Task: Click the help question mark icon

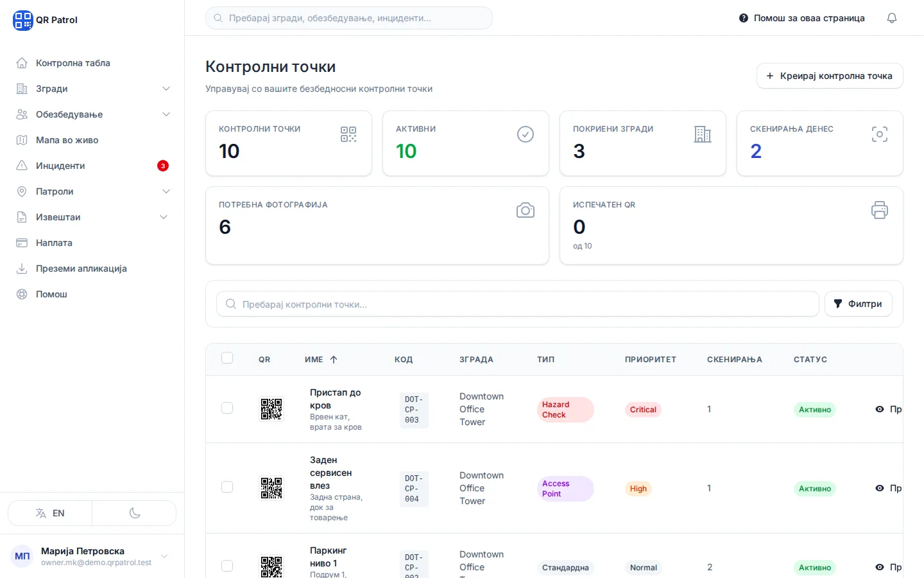Action: point(743,18)
